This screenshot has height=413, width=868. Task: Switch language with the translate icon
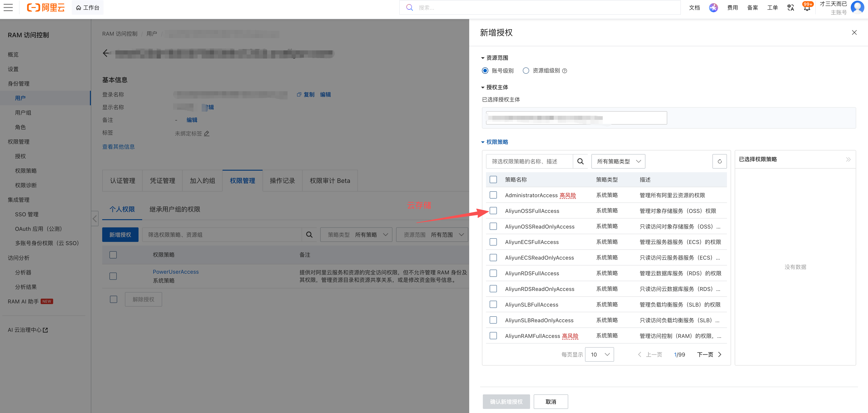pos(791,7)
